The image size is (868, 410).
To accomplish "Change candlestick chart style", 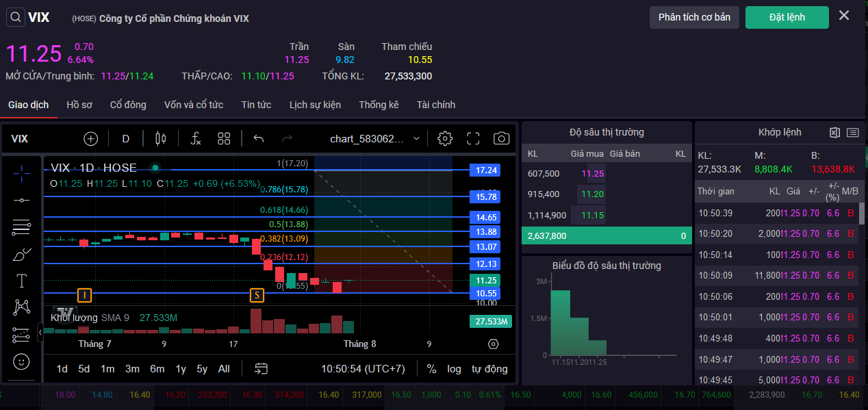I will click(161, 139).
